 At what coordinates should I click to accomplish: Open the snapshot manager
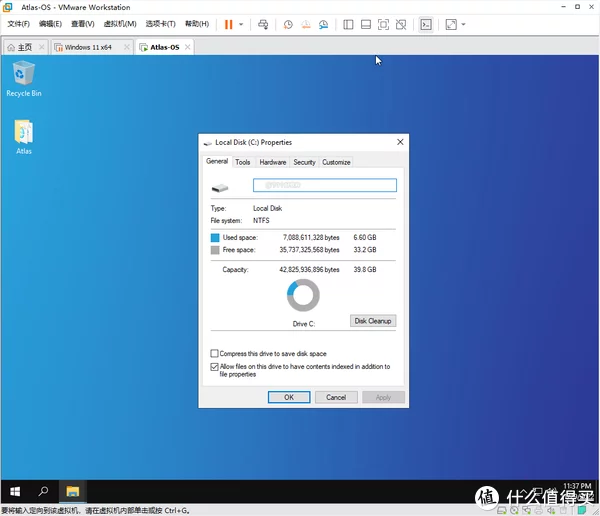coord(323,24)
